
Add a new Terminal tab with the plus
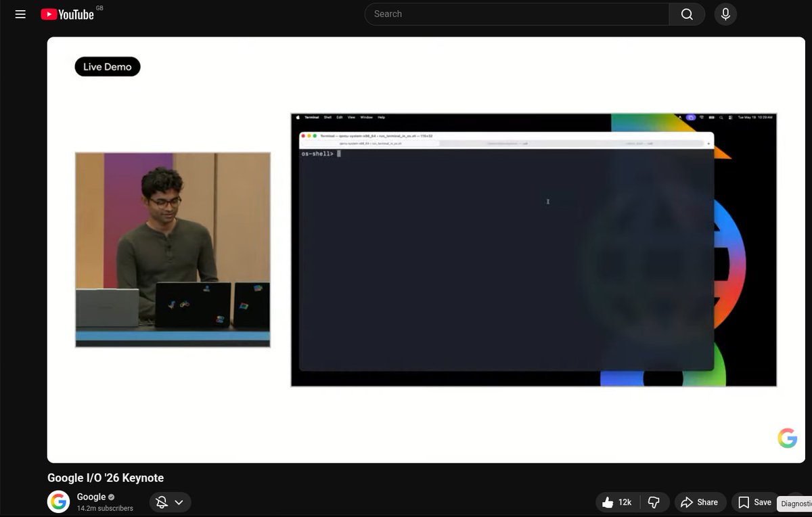click(x=709, y=143)
